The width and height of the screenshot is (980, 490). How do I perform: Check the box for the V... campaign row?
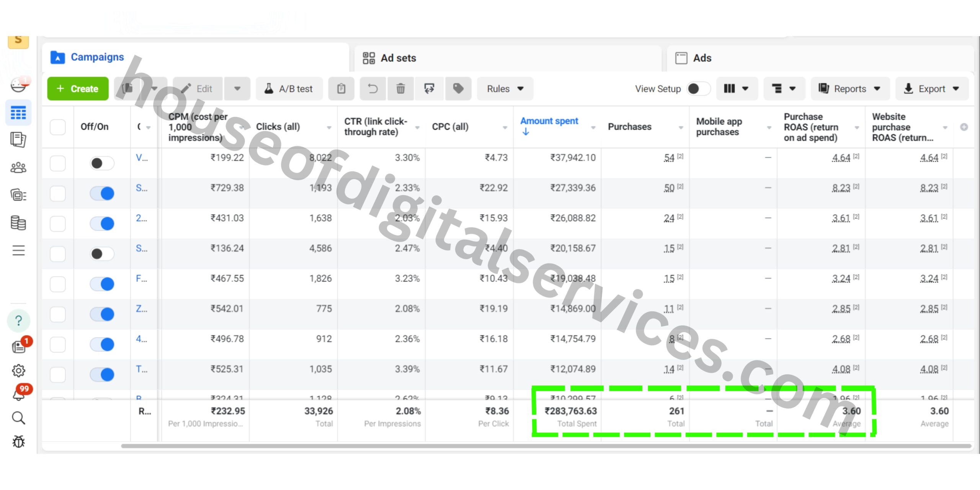pos(58,163)
